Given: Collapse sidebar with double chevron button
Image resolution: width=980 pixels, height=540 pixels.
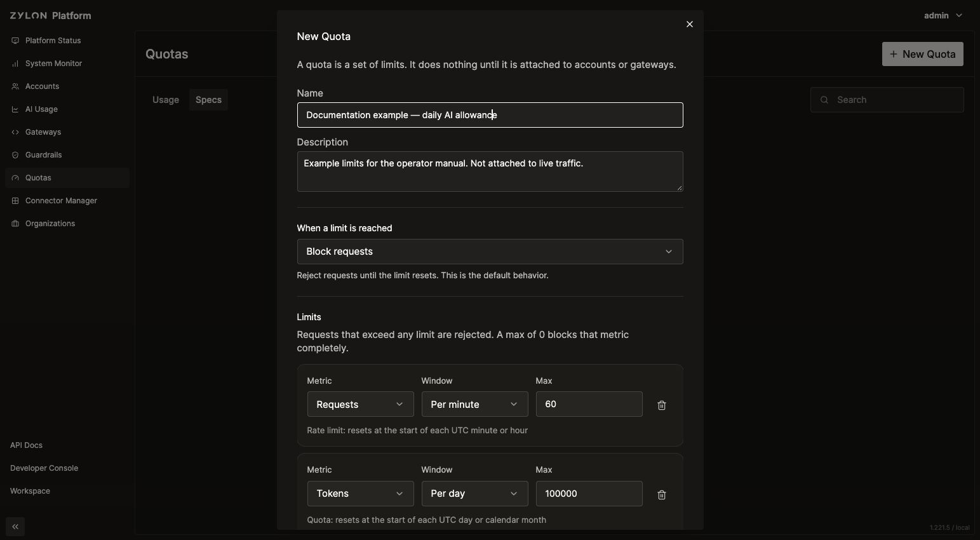Looking at the screenshot, I should (x=15, y=527).
